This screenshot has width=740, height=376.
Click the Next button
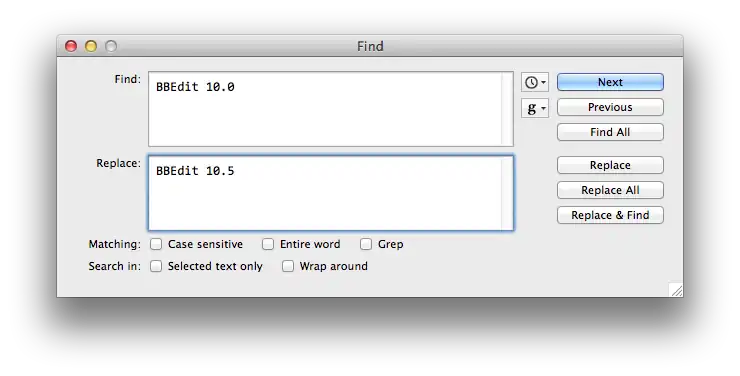click(x=610, y=82)
